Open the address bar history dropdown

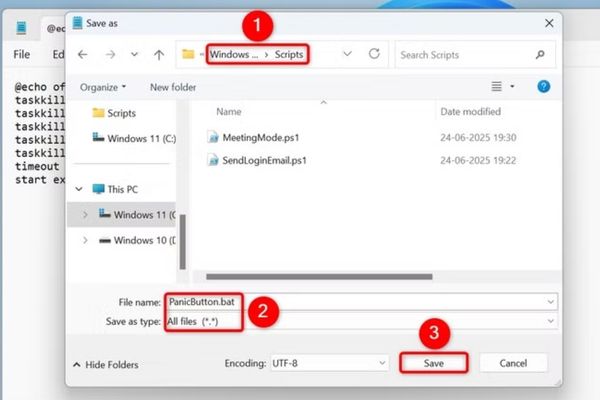pyautogui.click(x=347, y=54)
